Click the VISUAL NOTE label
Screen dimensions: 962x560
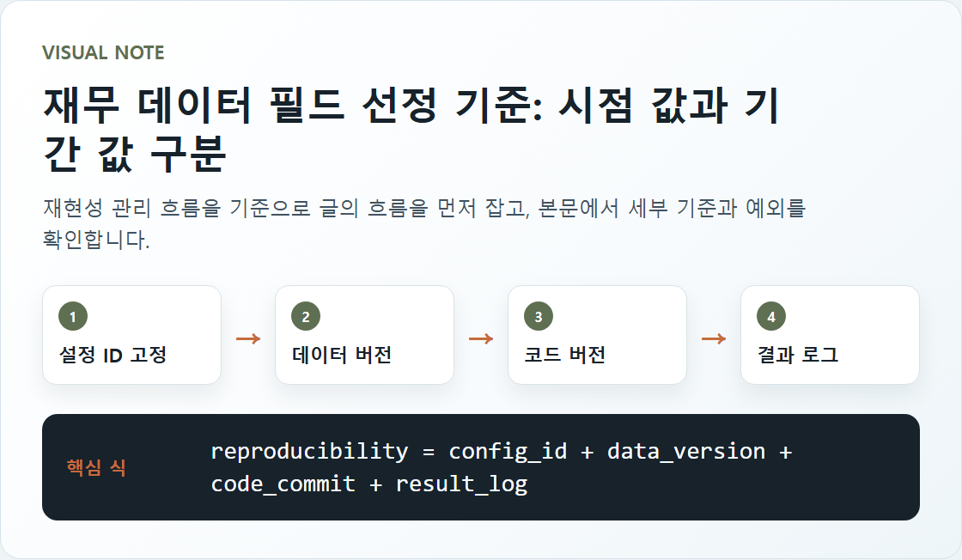103,52
